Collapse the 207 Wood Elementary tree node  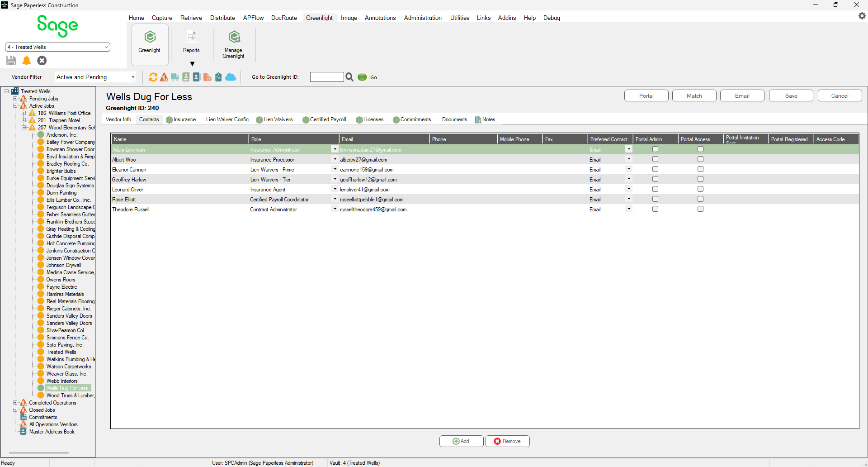point(24,127)
